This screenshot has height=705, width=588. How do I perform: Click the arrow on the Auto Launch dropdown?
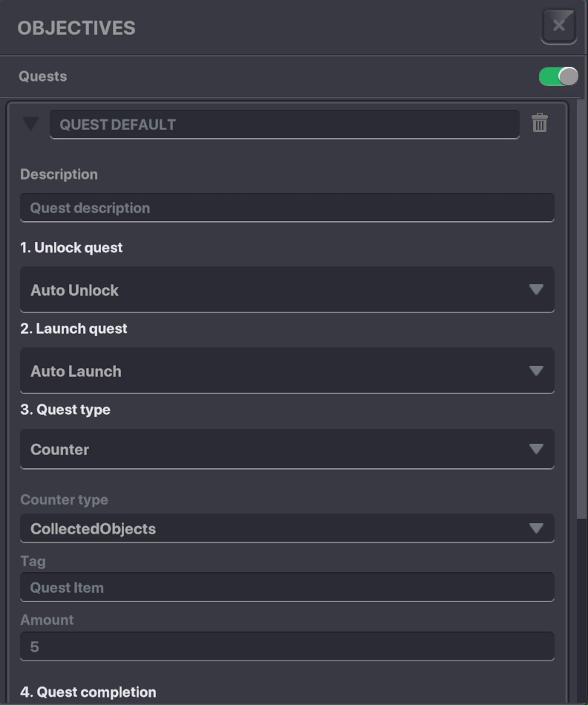tap(536, 371)
